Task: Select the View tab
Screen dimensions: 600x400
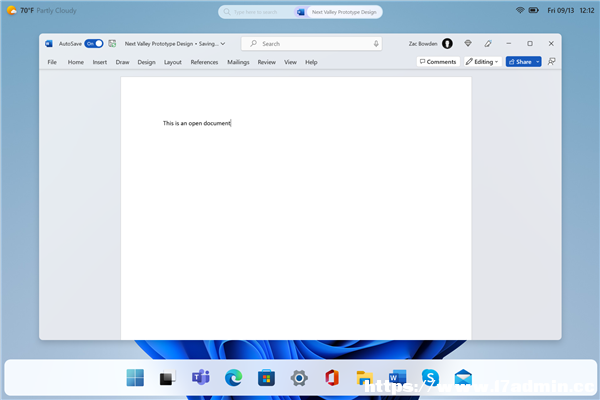Action: pyautogui.click(x=290, y=62)
